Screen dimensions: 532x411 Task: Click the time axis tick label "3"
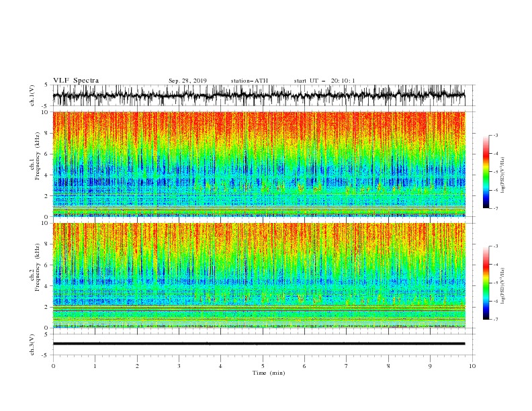tap(179, 366)
